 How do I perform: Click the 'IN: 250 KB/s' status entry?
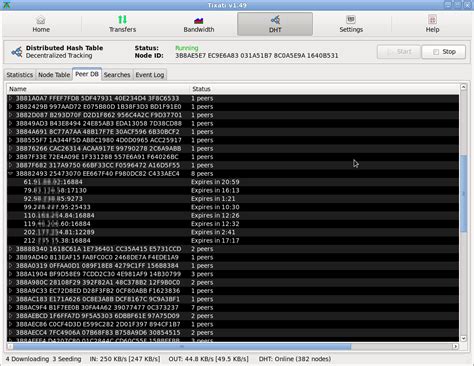click(125, 359)
